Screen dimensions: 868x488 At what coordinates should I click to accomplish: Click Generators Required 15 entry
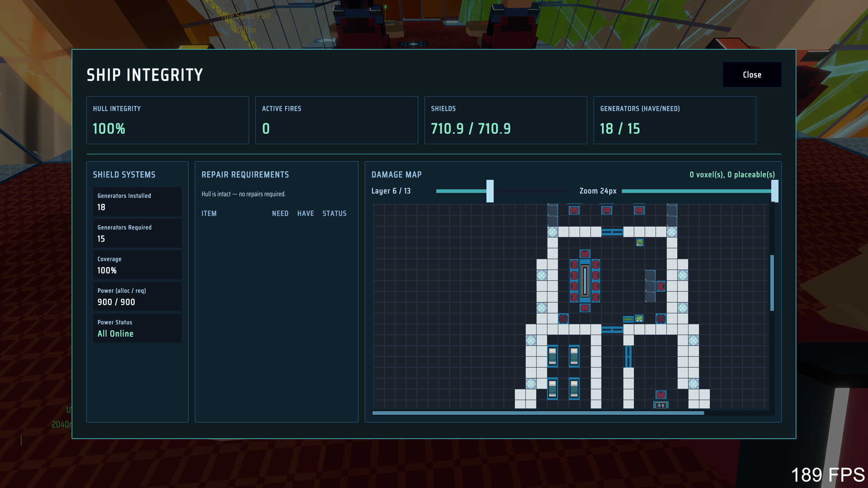pos(137,233)
